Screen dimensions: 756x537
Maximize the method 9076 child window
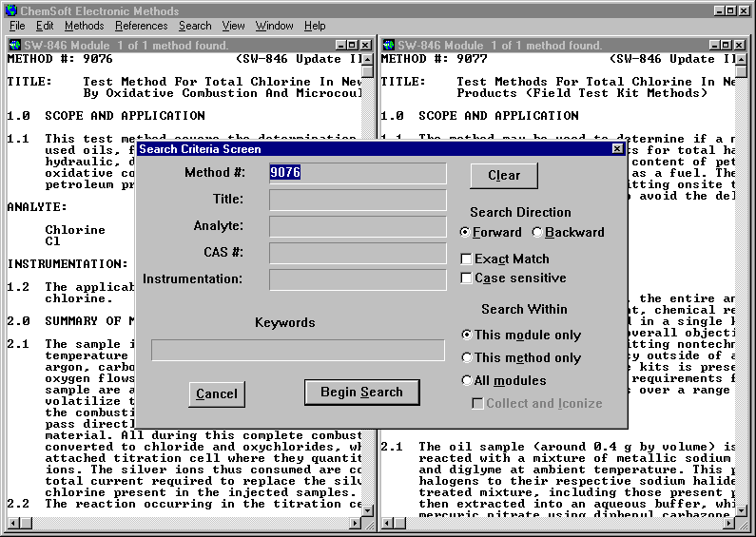tap(353, 46)
